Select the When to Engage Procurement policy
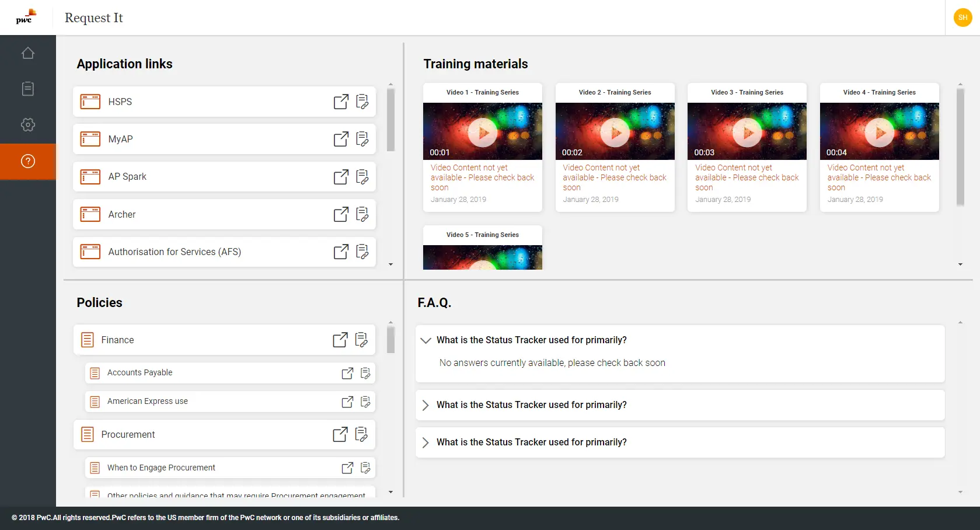The height and width of the screenshot is (530, 980). tap(230, 468)
